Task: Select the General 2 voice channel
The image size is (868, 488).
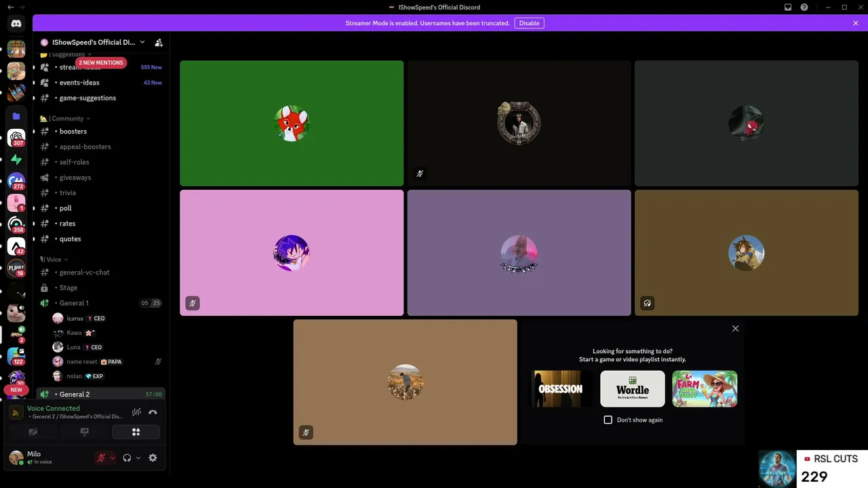Action: 101,394
